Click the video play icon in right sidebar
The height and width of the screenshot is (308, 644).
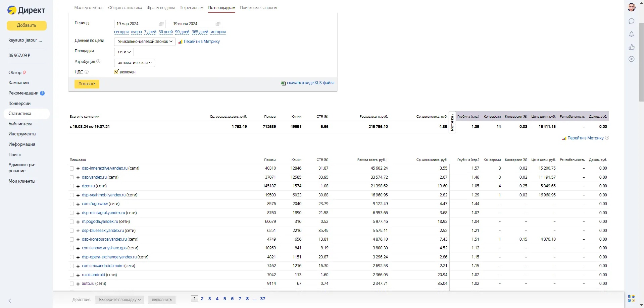[x=631, y=59]
